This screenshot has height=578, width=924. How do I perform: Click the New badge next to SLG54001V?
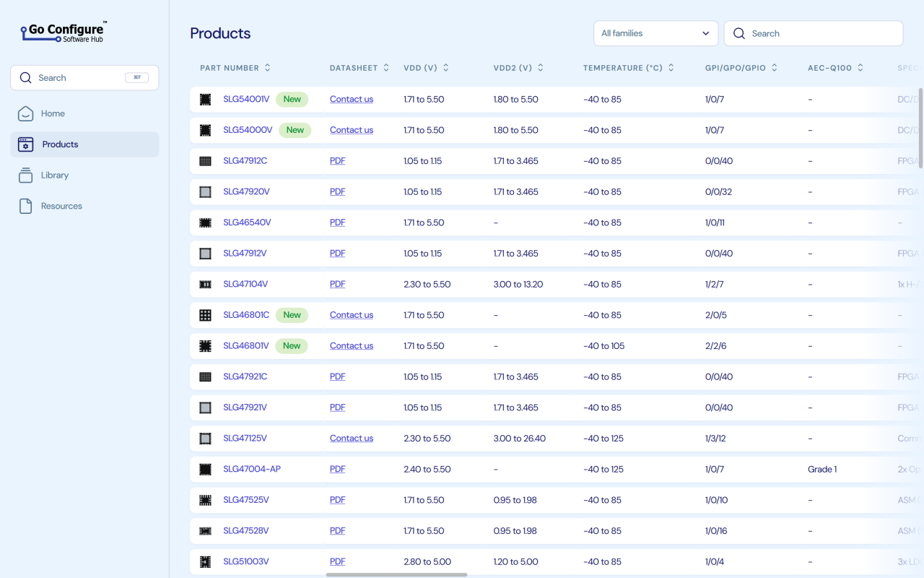click(x=292, y=99)
